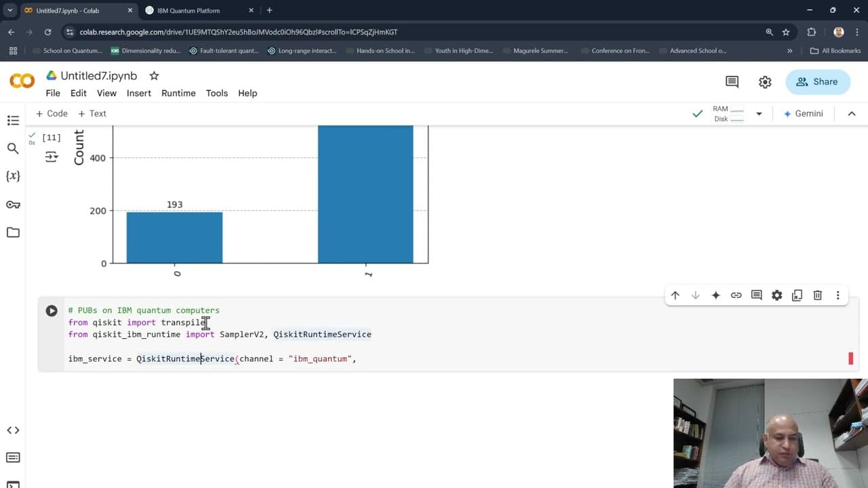The height and width of the screenshot is (488, 868).
Task: Open the table of contents sidebar
Action: click(13, 120)
